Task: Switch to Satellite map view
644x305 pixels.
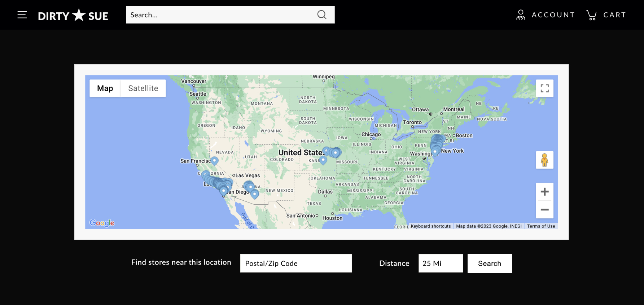Action: point(143,88)
